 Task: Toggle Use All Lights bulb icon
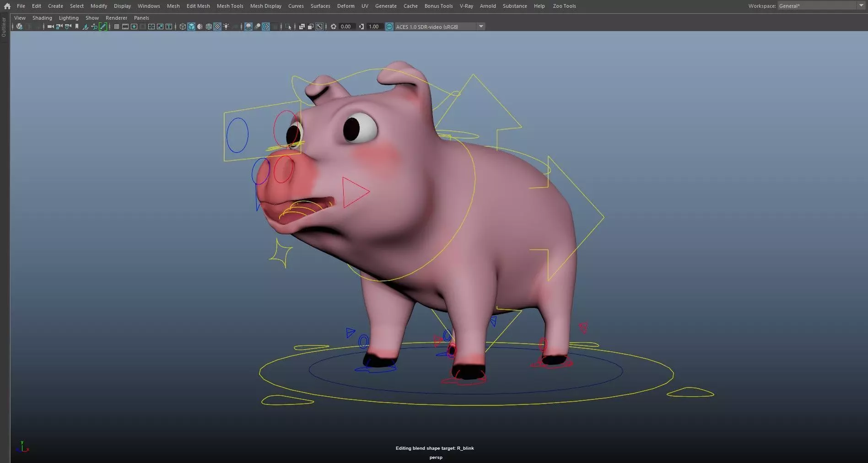click(226, 27)
